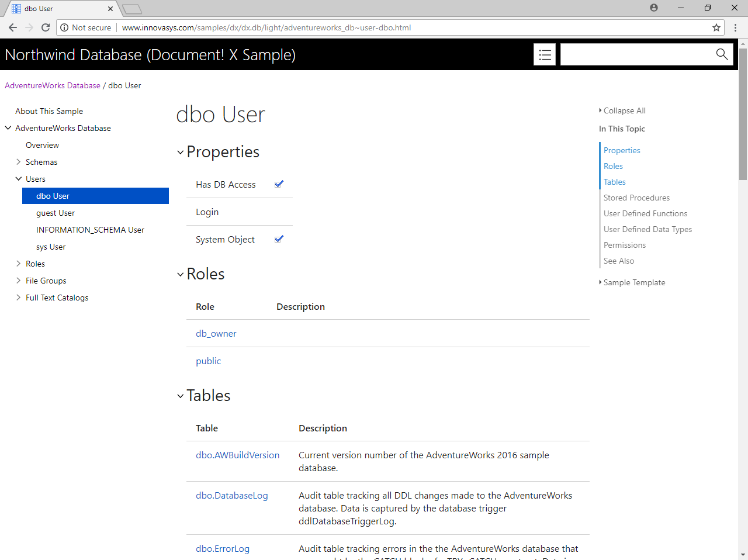Expand the File Groups tree node
The height and width of the screenshot is (560, 748).
pos(19,281)
